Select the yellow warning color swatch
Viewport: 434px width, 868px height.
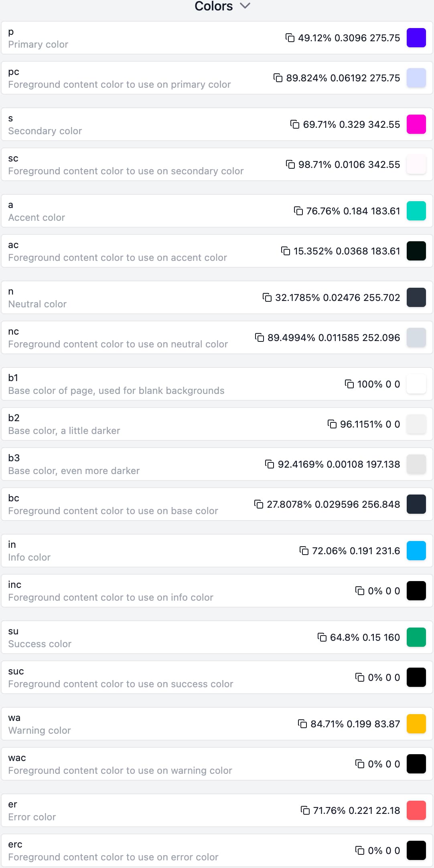(416, 724)
